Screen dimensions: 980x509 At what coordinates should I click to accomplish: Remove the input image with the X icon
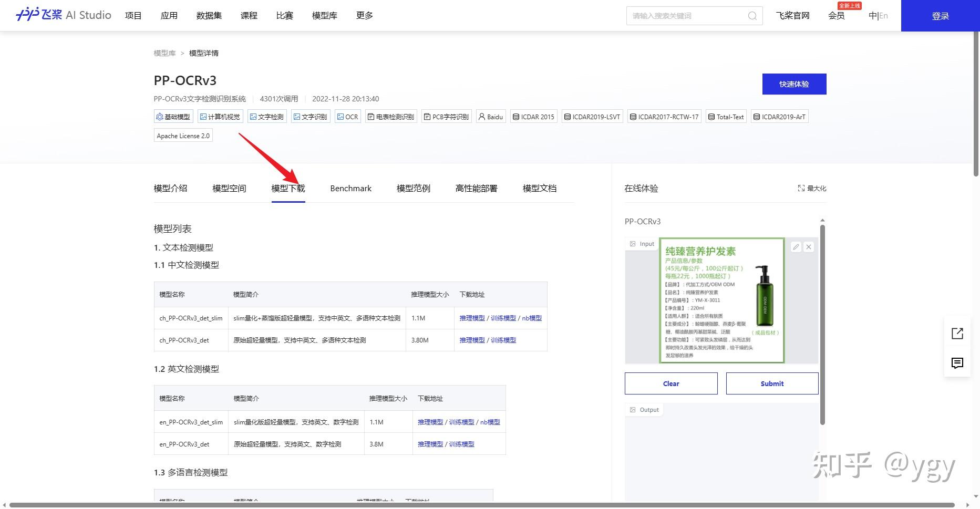(809, 247)
